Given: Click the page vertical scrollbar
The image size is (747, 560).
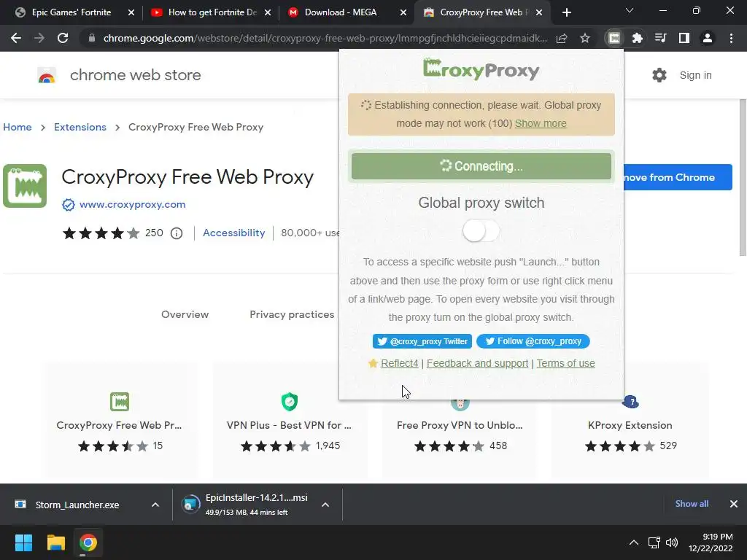Looking at the screenshot, I should point(743,178).
